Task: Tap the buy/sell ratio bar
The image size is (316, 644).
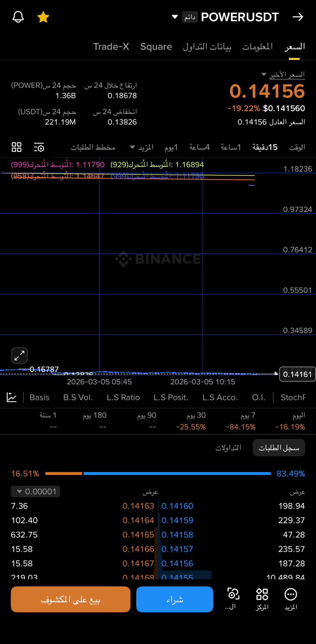Action: tap(158, 474)
